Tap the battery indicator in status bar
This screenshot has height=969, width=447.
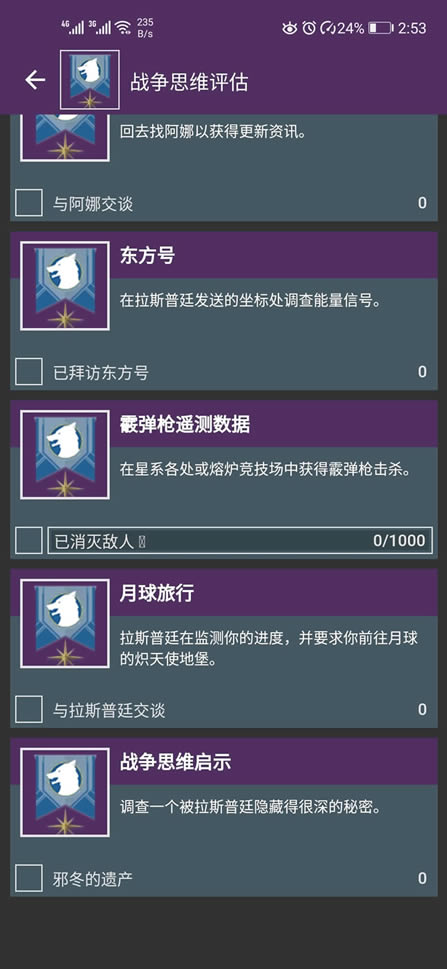point(380,28)
